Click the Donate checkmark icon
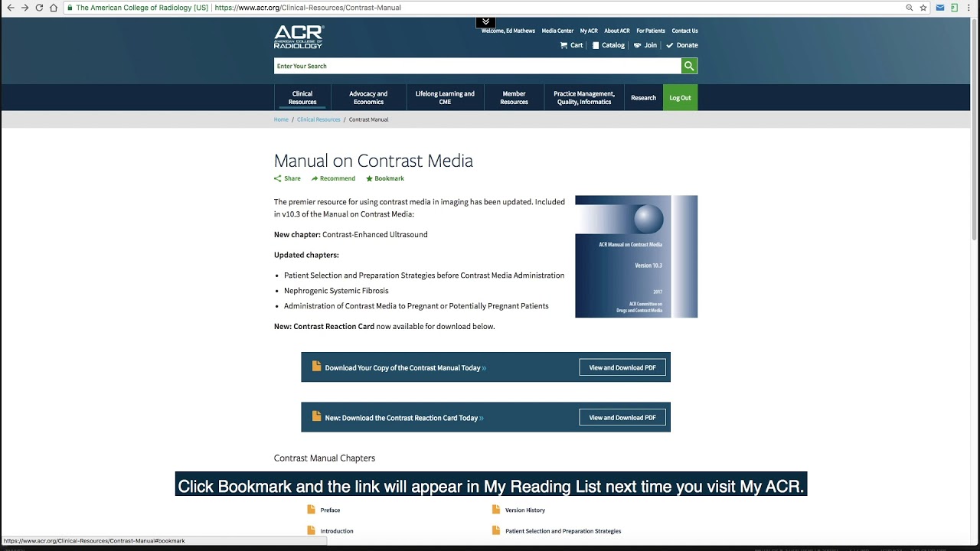980x551 pixels. click(670, 45)
